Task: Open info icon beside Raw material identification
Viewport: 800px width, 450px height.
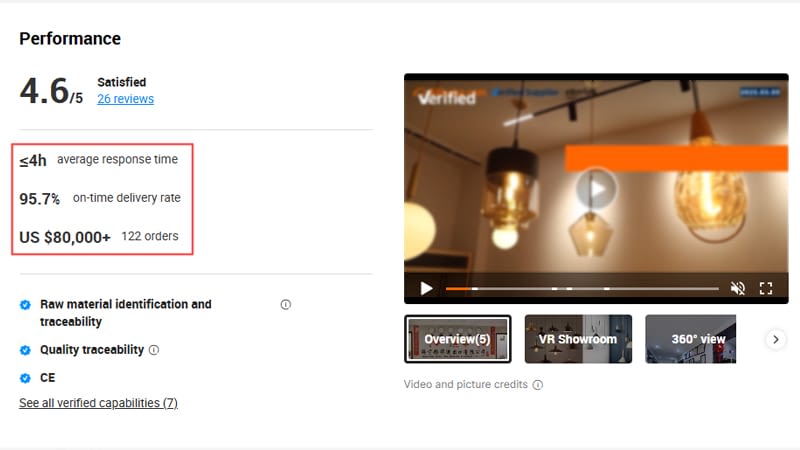Action: point(286,305)
